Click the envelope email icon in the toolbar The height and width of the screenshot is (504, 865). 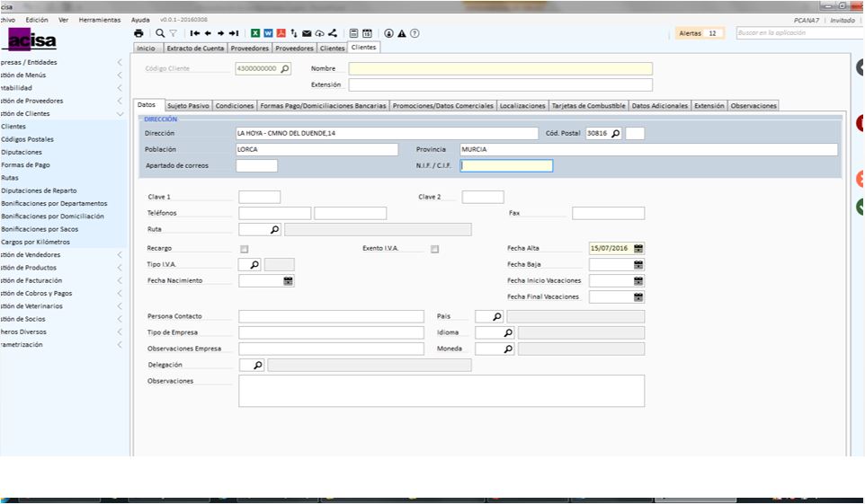point(307,33)
